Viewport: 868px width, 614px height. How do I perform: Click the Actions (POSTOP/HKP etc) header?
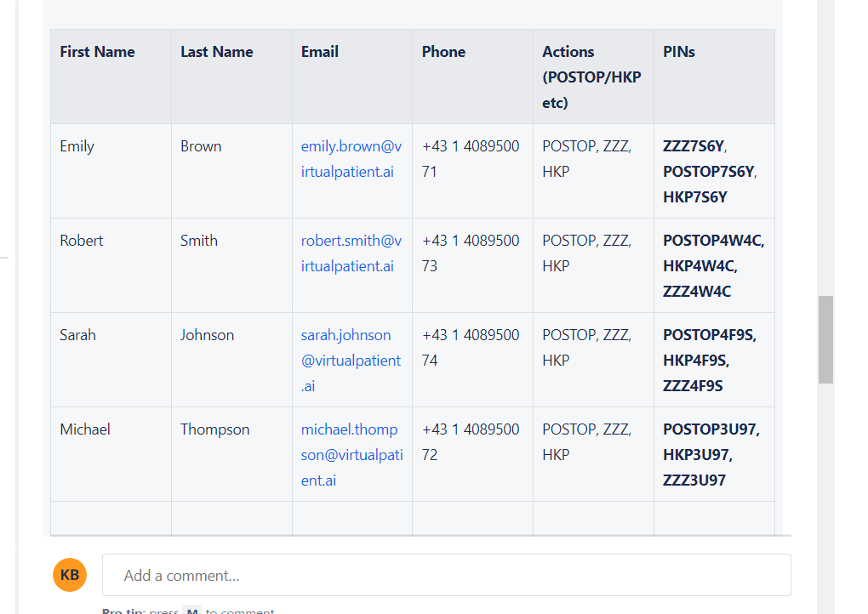click(x=592, y=77)
